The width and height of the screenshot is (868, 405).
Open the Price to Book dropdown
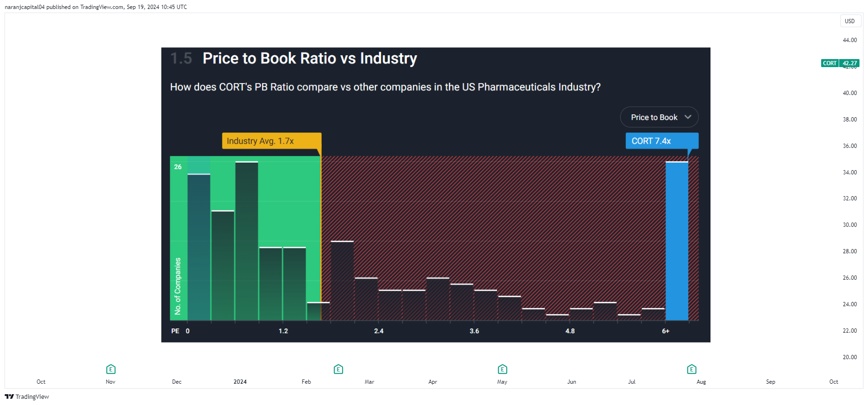point(659,117)
